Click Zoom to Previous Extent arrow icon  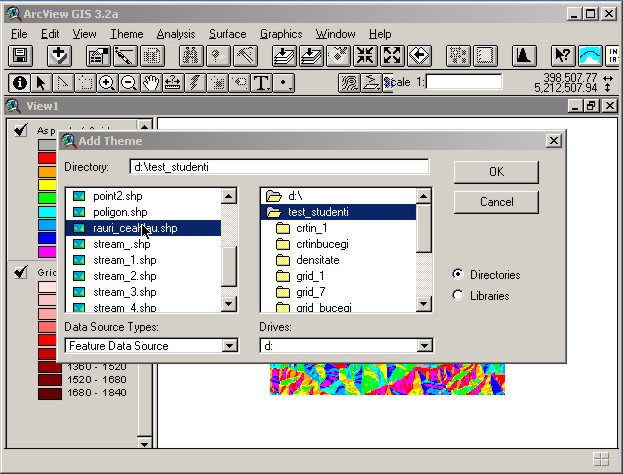419,56
